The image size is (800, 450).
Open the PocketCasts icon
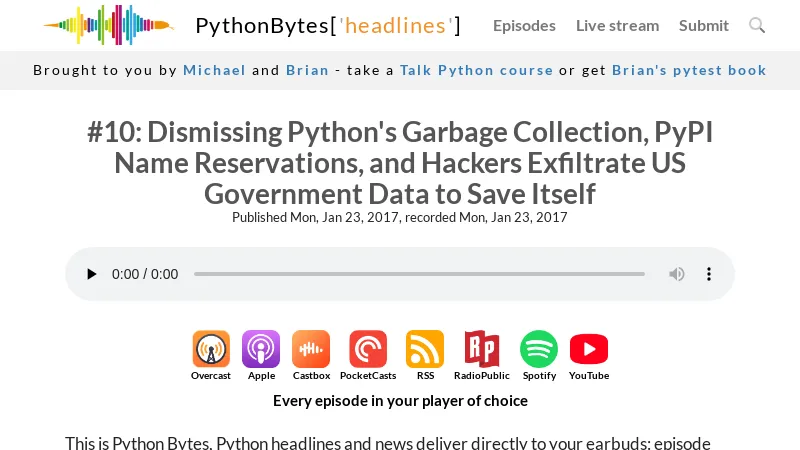(368, 349)
